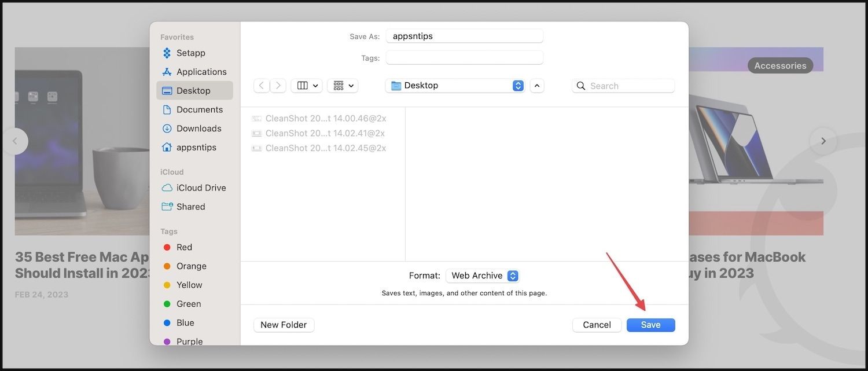
Task: Go to Downloads folder in sidebar
Action: pos(198,128)
